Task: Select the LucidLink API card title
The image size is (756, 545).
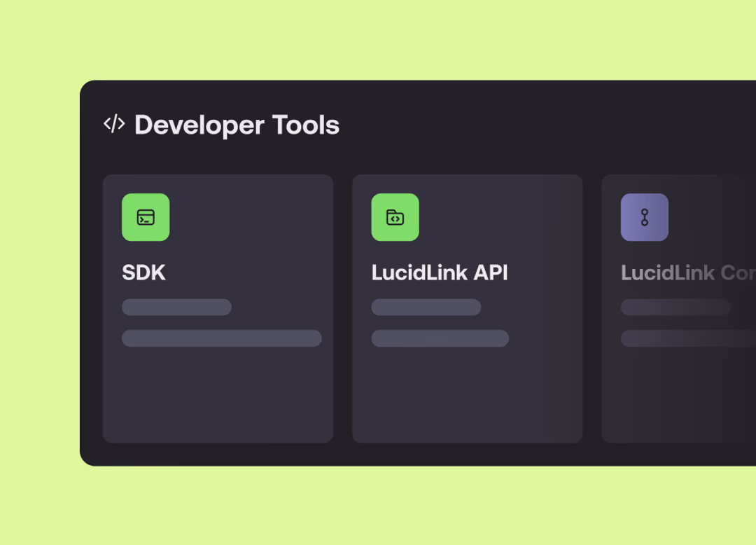Action: click(x=439, y=272)
